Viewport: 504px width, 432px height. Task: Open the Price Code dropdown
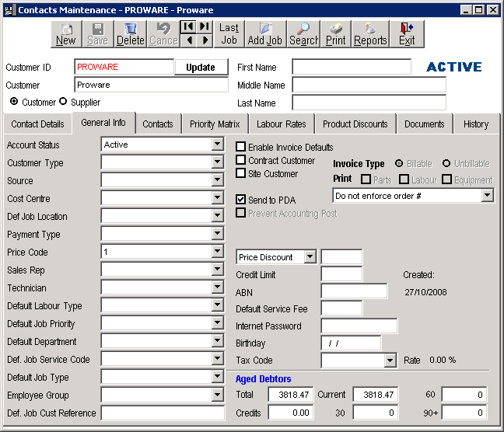[x=218, y=252]
